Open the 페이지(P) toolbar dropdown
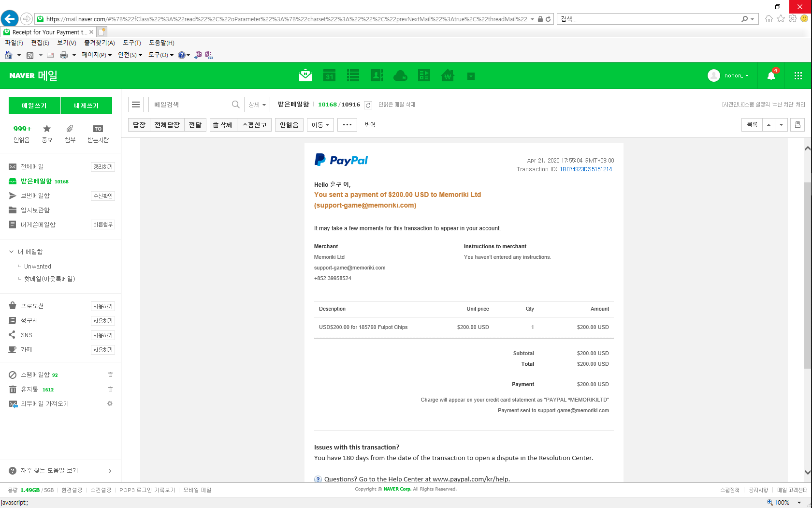The image size is (812, 508). point(97,55)
